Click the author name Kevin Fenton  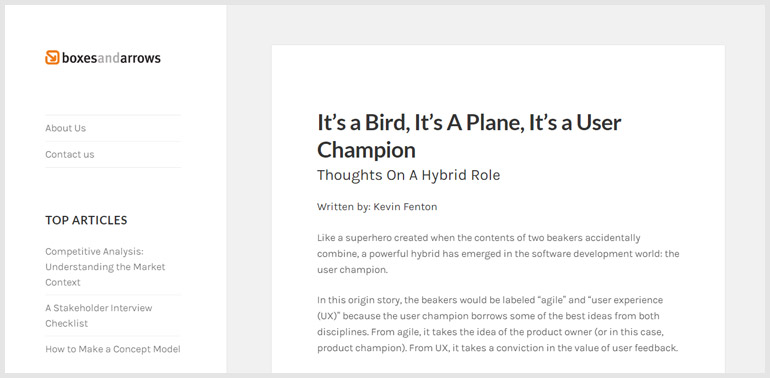[405, 207]
